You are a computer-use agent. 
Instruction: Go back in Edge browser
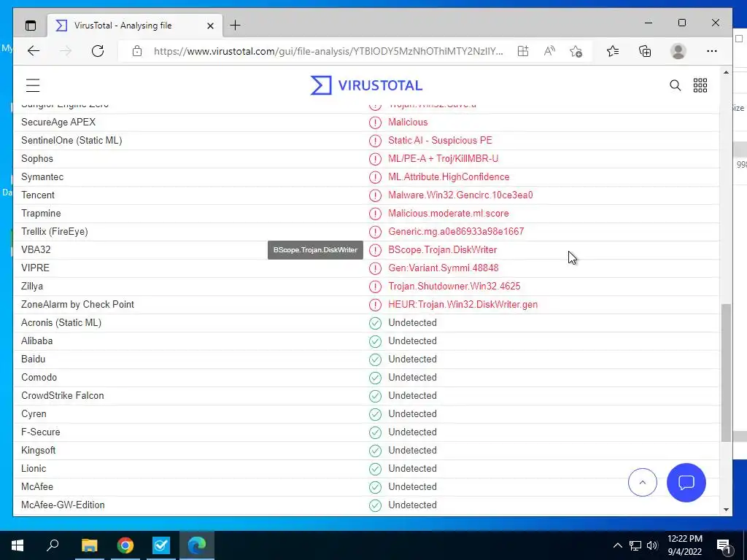34,51
